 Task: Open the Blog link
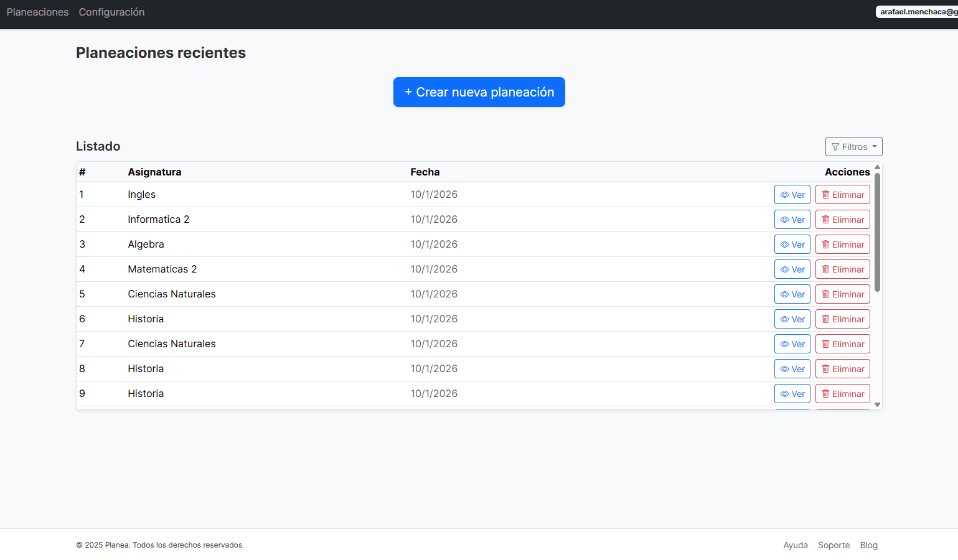click(x=868, y=545)
